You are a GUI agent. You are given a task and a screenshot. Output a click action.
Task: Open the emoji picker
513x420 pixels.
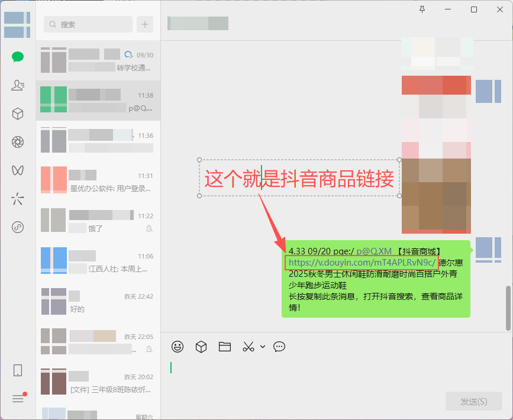[178, 347]
